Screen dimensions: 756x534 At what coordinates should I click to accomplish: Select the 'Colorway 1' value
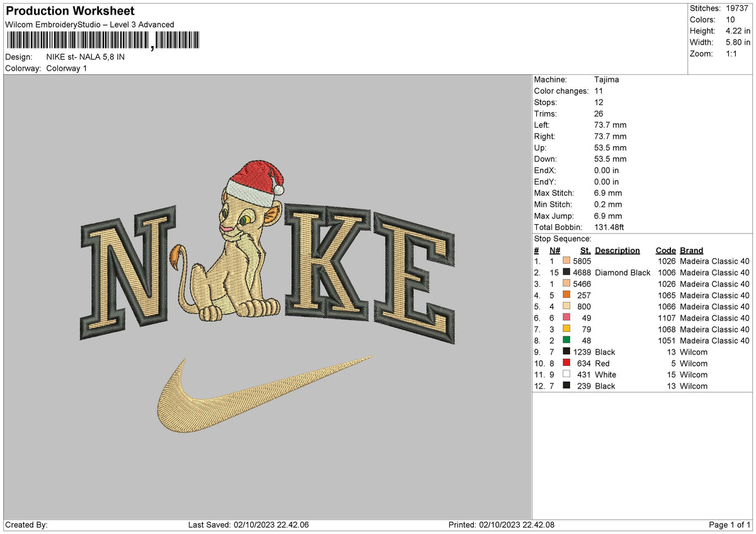[67, 68]
